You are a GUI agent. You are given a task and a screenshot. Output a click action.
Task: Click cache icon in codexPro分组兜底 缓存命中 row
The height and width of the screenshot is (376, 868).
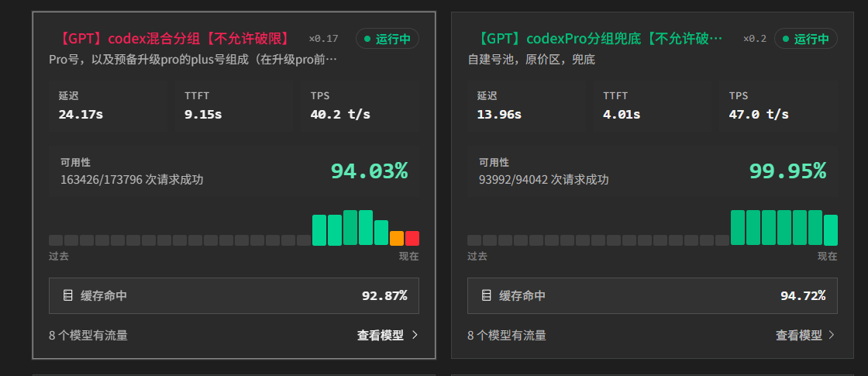(486, 295)
